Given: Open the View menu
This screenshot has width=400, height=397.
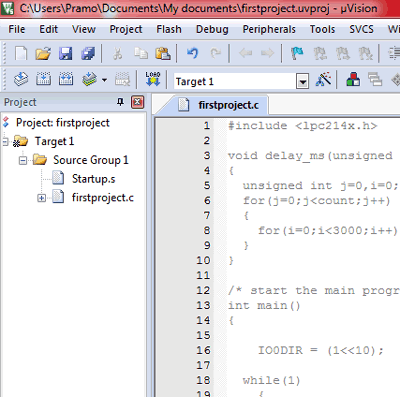Looking at the screenshot, I should coord(84,29).
